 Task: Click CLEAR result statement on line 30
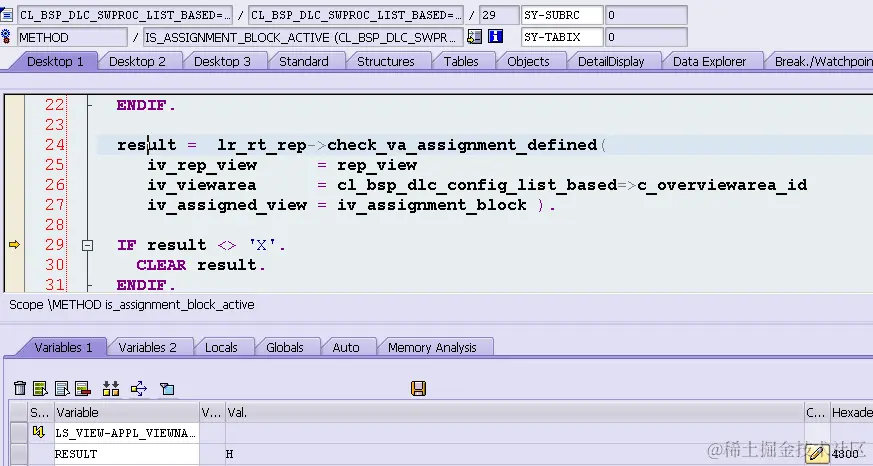[x=200, y=265]
